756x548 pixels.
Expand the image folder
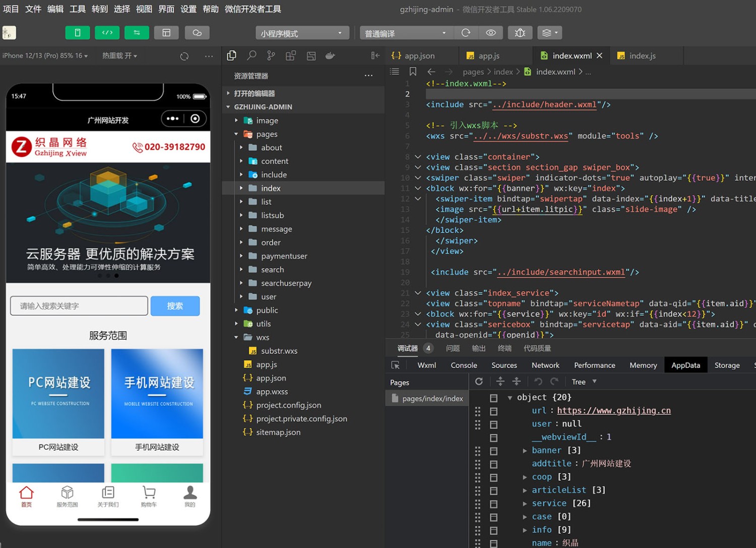point(303,120)
